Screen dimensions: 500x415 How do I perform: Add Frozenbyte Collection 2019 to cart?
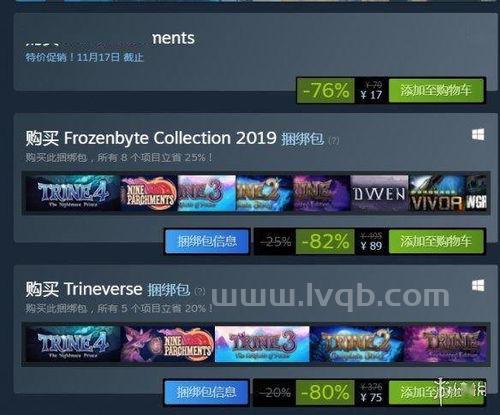coord(436,241)
